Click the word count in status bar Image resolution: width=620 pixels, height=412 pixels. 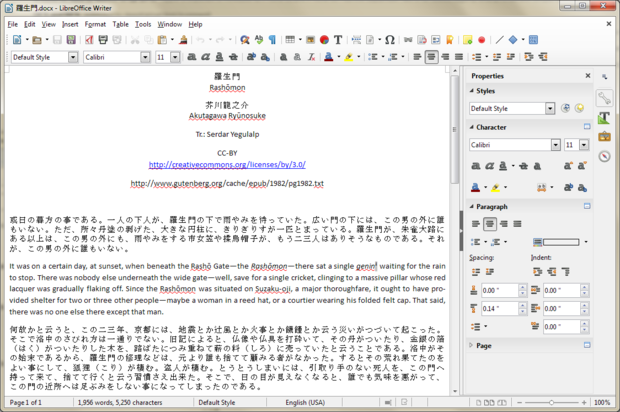coord(120,402)
